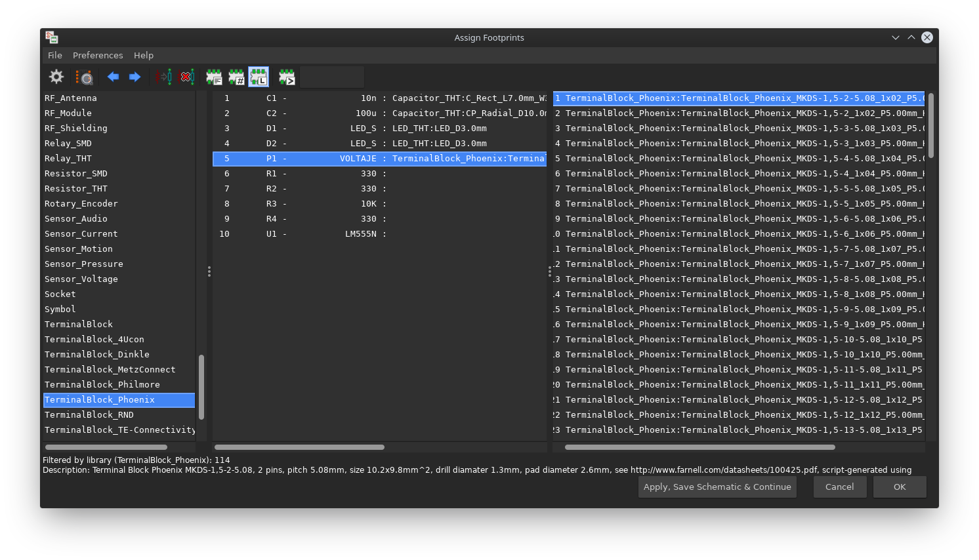The image size is (979, 560).
Task: Select Socket library
Action: [x=119, y=294]
